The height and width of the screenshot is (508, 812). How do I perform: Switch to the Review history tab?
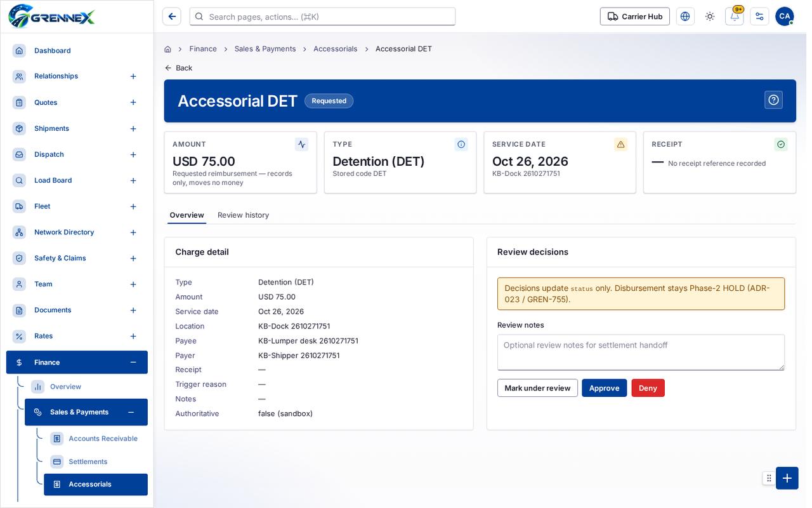pyautogui.click(x=243, y=215)
